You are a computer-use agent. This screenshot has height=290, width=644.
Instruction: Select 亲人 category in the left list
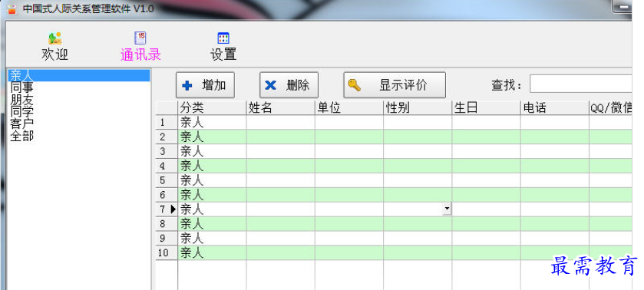[x=79, y=75]
